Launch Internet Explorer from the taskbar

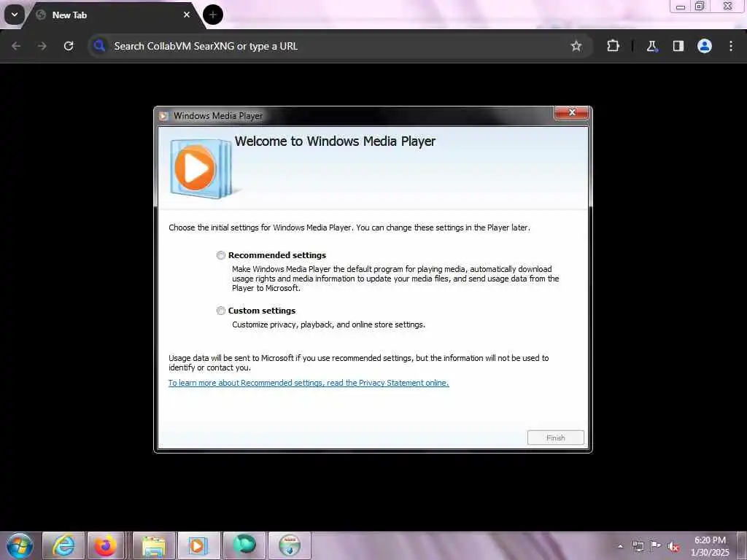pos(63,545)
